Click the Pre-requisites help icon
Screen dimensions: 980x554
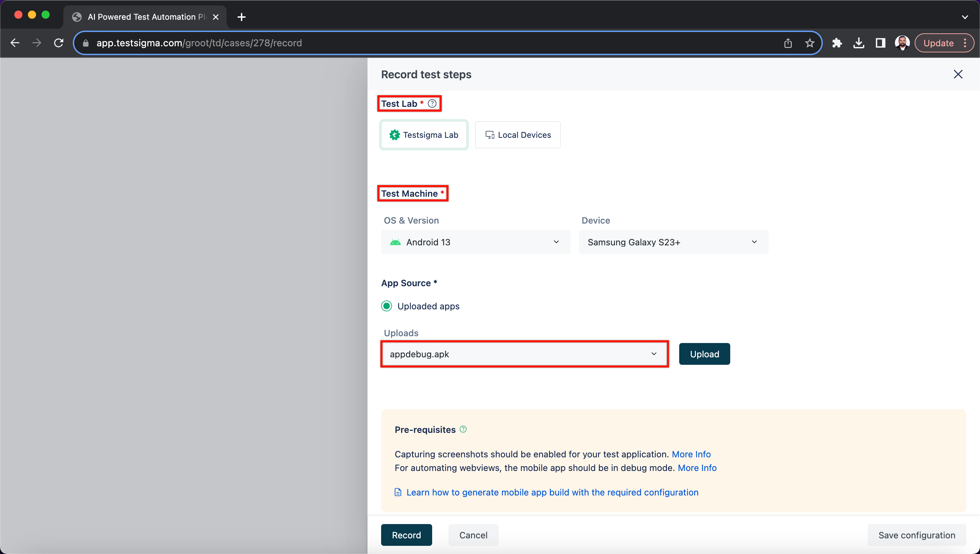(x=463, y=429)
